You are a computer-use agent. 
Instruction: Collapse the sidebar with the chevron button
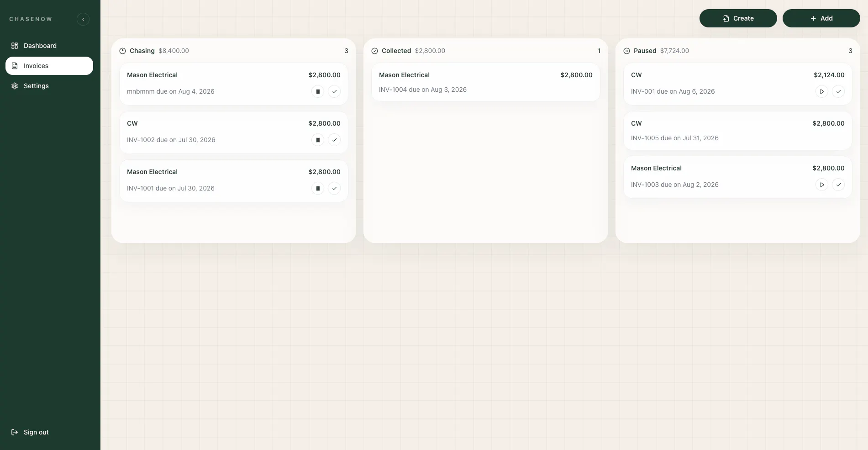click(x=83, y=19)
